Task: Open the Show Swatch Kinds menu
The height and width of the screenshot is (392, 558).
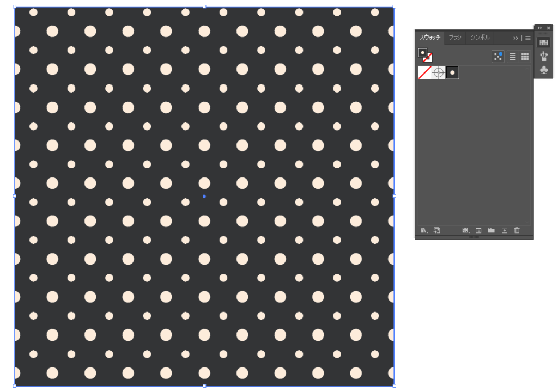Action: click(x=465, y=230)
